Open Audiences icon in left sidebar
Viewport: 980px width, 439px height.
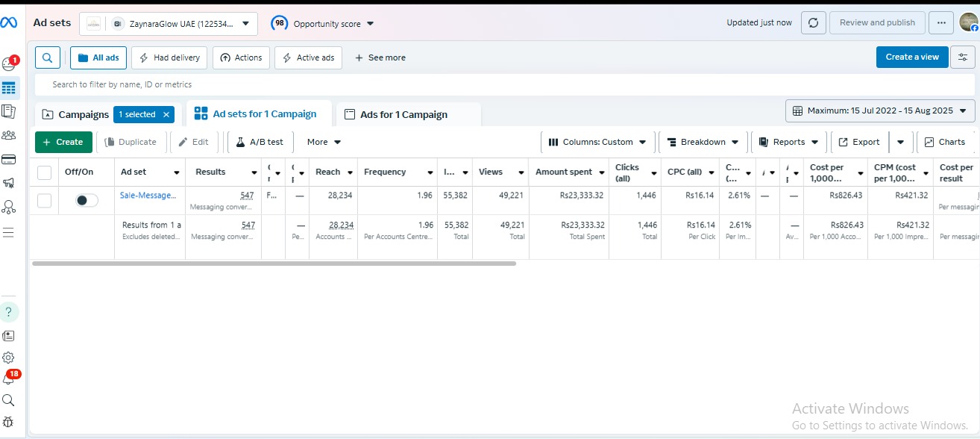[x=9, y=135]
